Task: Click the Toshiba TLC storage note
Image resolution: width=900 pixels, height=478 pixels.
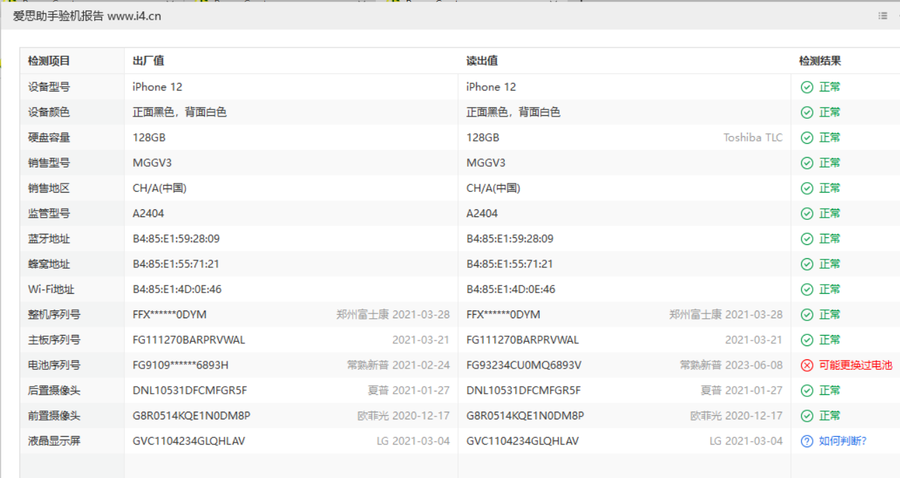Action: pos(752,138)
